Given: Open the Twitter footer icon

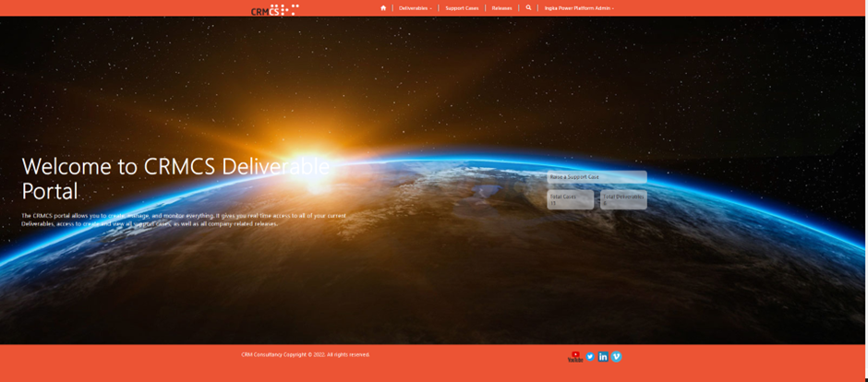Looking at the screenshot, I should click(x=590, y=356).
